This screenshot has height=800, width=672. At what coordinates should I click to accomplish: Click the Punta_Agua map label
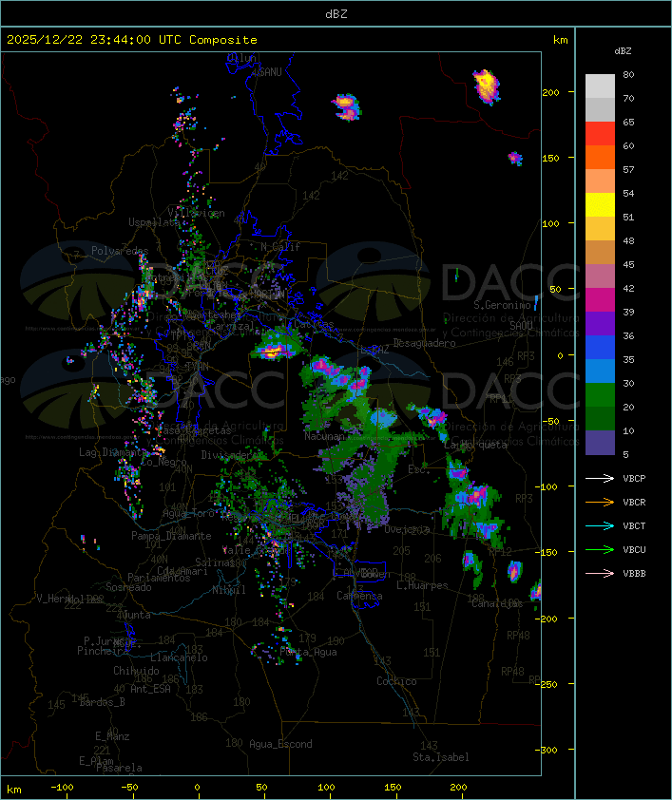click(308, 652)
